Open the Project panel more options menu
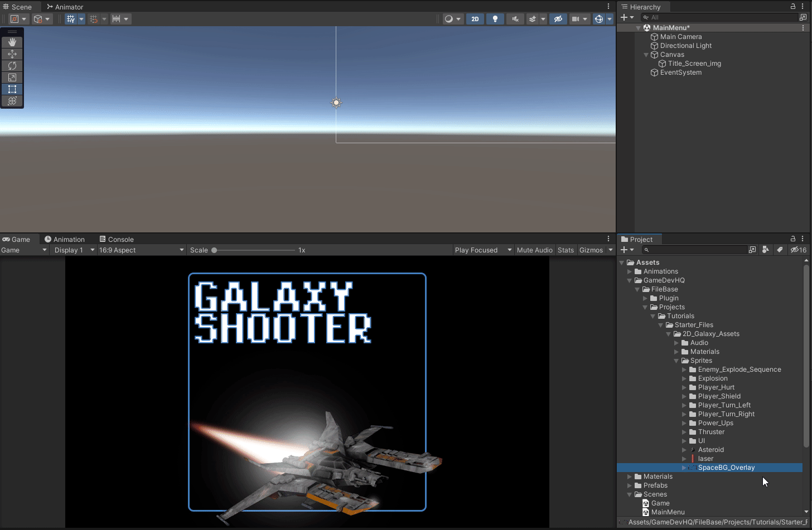The image size is (812, 530). pos(803,239)
